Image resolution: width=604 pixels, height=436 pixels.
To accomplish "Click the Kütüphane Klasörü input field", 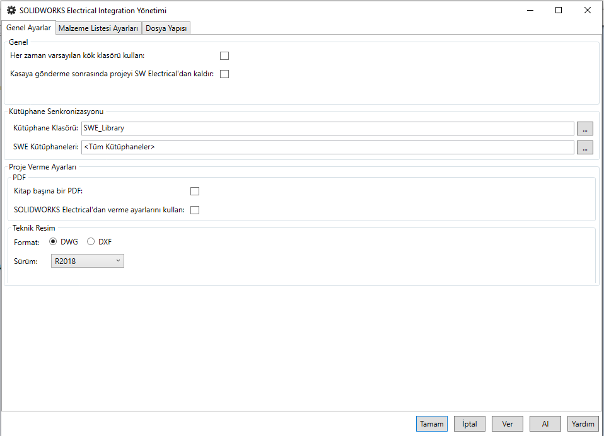I will point(327,128).
